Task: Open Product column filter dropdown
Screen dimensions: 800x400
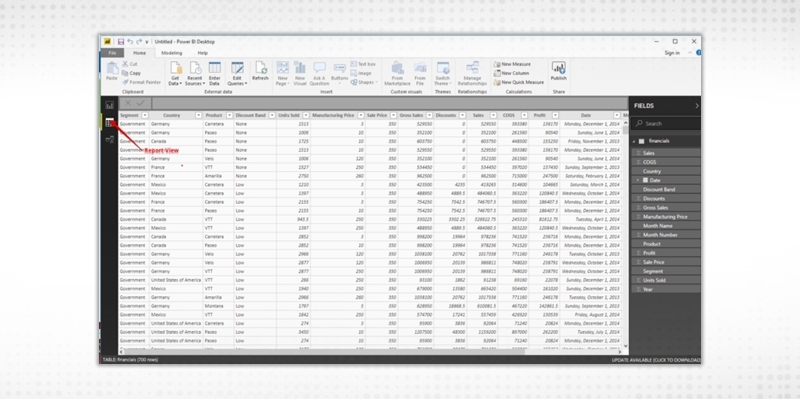Action: tap(230, 115)
